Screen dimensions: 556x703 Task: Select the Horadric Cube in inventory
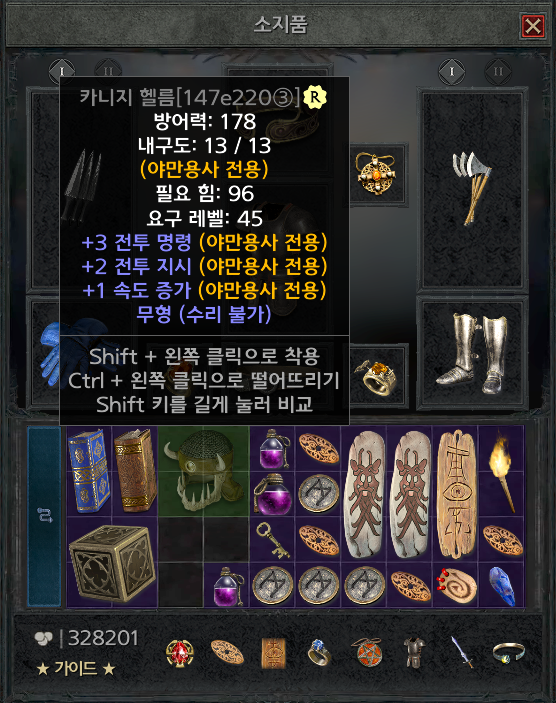click(x=112, y=563)
